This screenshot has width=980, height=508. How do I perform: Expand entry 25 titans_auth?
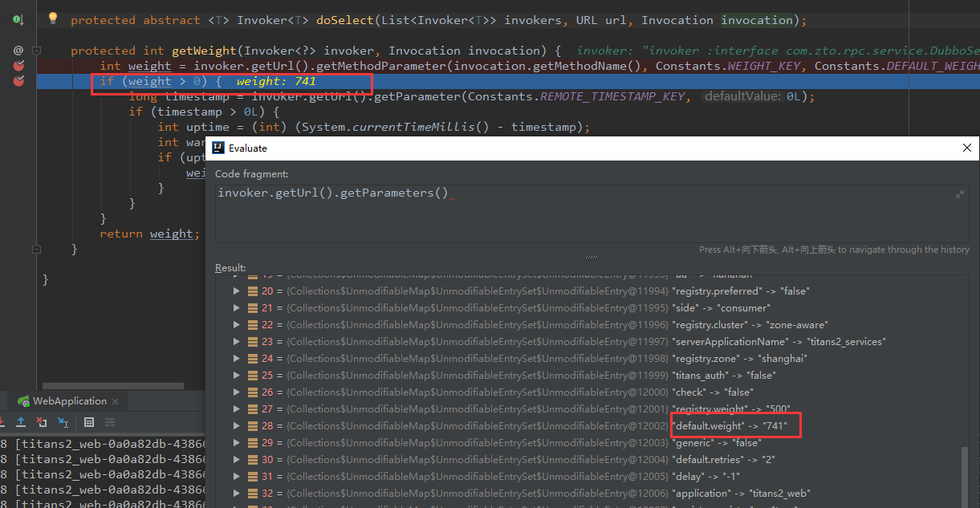[237, 376]
